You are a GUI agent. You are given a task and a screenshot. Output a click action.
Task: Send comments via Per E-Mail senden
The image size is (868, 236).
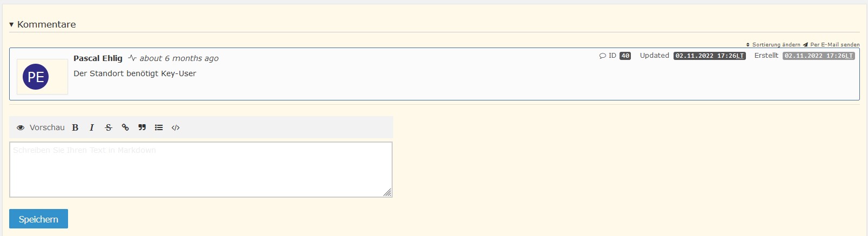coord(831,45)
